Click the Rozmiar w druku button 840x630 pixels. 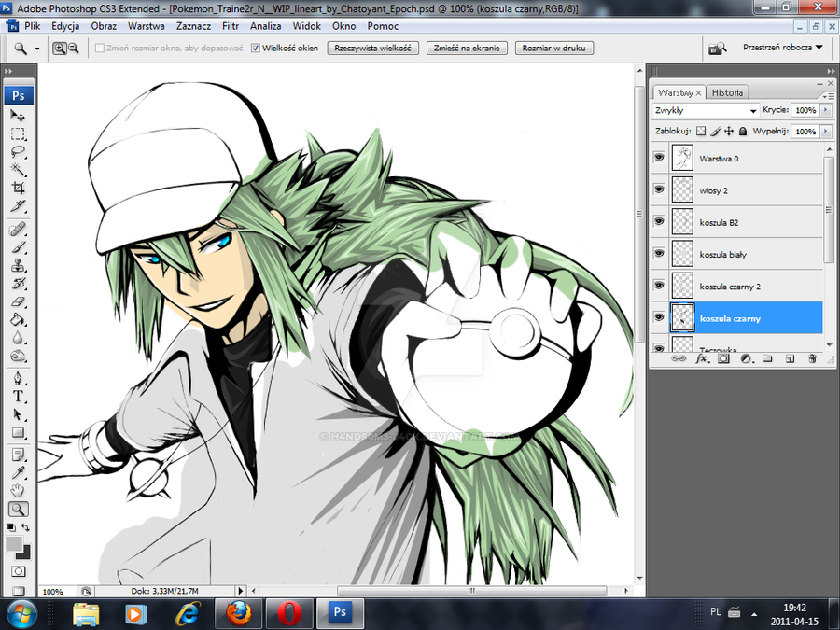click(553, 49)
